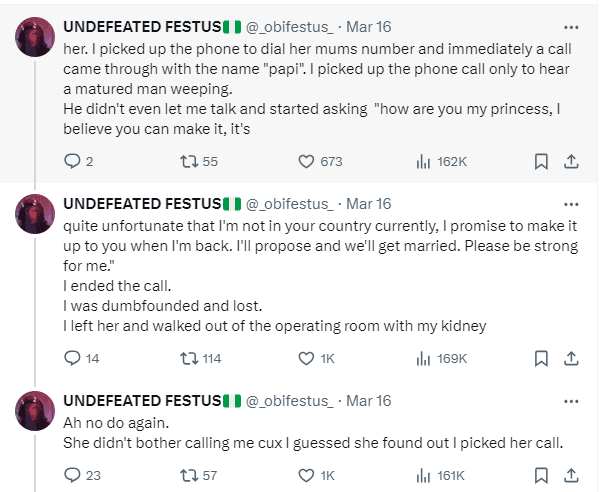Retweet the post with 55 reposts
Screen dimensions: 608x492
point(186,161)
